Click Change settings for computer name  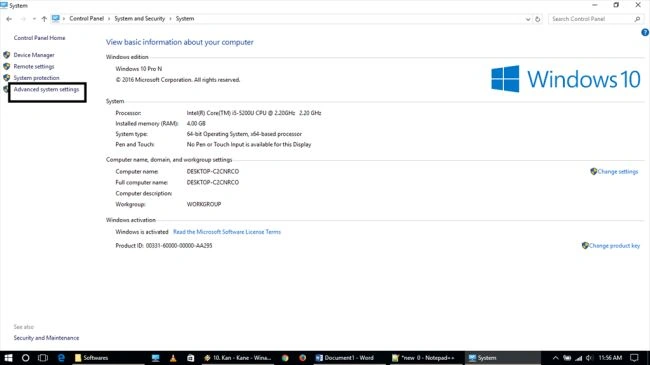(618, 172)
